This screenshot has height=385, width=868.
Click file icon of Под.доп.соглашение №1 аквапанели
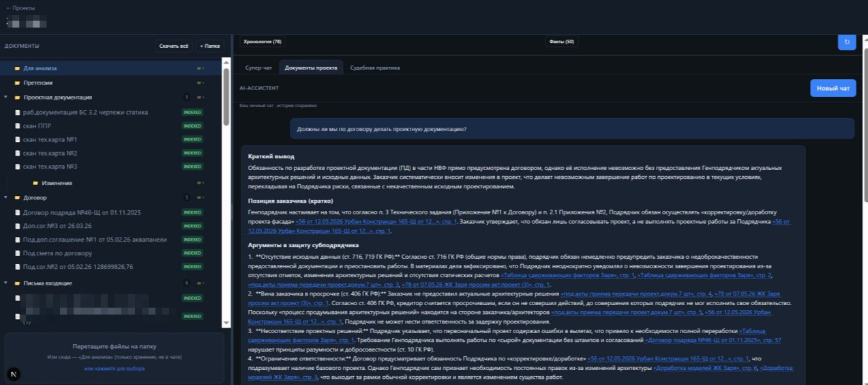pos(17,240)
